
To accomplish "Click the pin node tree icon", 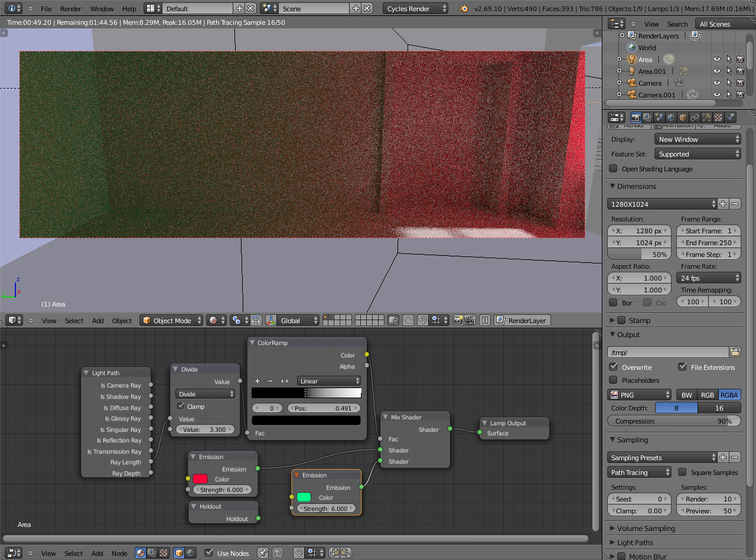I will tap(263, 553).
